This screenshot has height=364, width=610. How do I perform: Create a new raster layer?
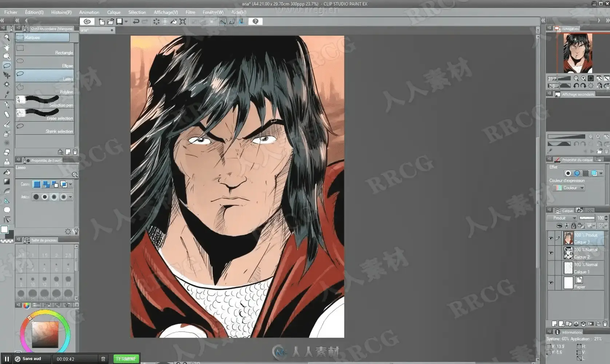pyautogui.click(x=554, y=324)
